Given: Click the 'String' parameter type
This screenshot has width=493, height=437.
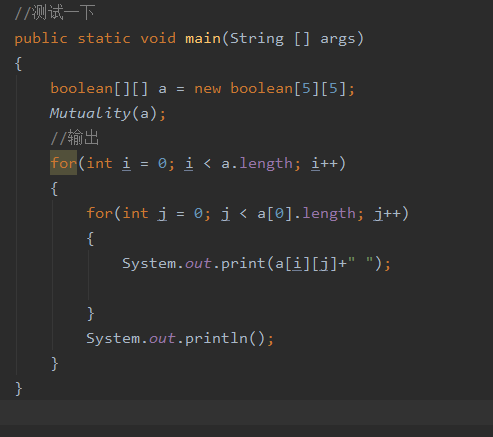Looking at the screenshot, I should [x=257, y=39].
